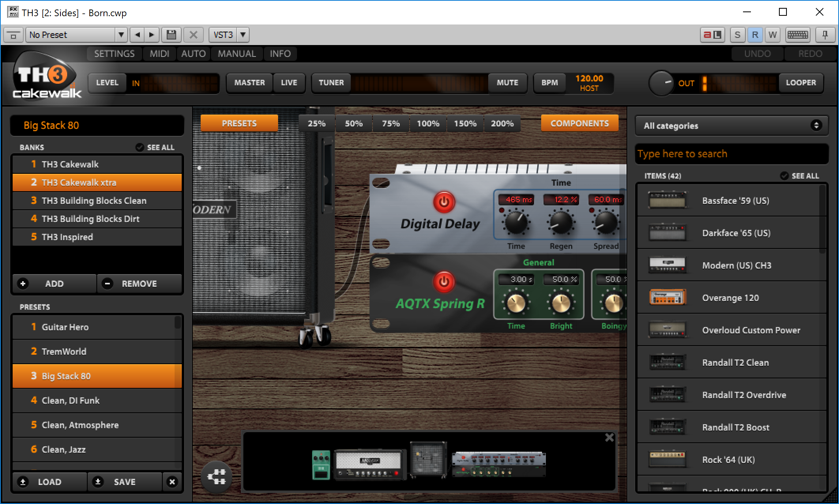This screenshot has width=839, height=504.
Task: Click the Overange 120 amp thumbnail
Action: coord(667,297)
